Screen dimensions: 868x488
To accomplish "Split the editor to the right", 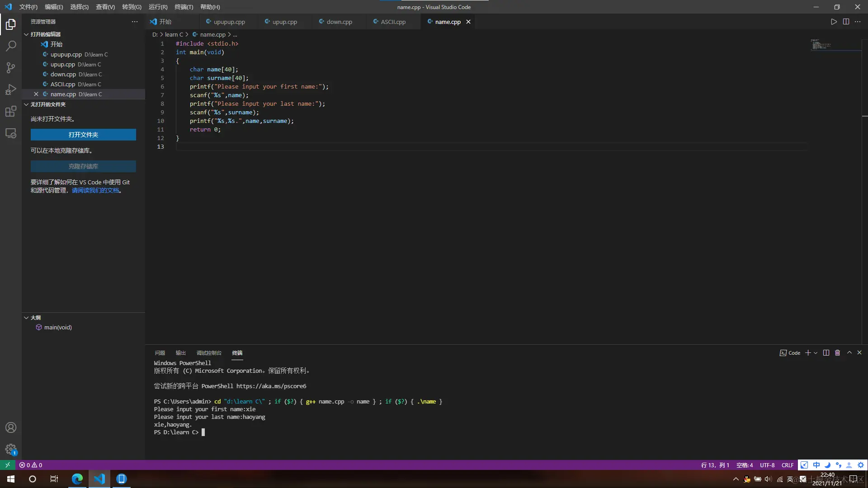I will click(846, 22).
